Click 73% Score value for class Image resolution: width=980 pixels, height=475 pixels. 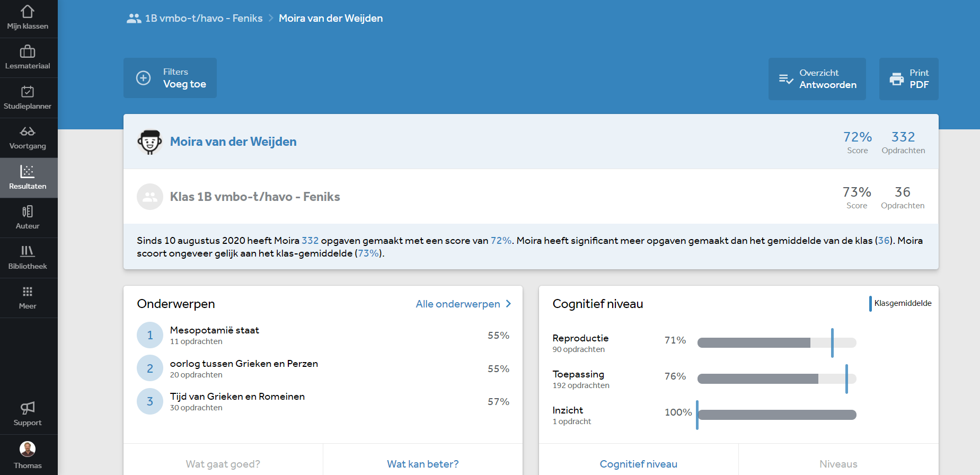[857, 192]
